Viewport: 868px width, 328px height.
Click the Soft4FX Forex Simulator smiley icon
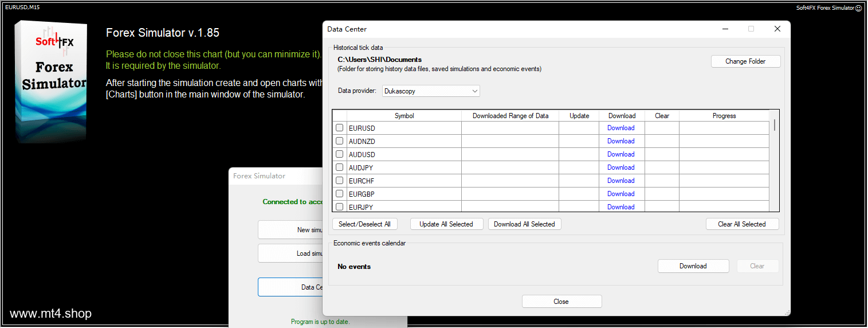(858, 8)
